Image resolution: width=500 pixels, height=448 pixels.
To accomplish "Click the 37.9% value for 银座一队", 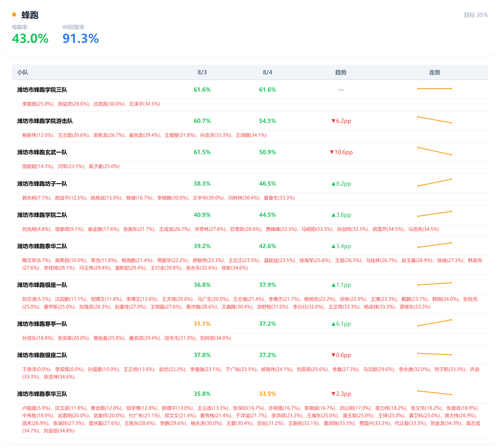I will (x=267, y=285).
